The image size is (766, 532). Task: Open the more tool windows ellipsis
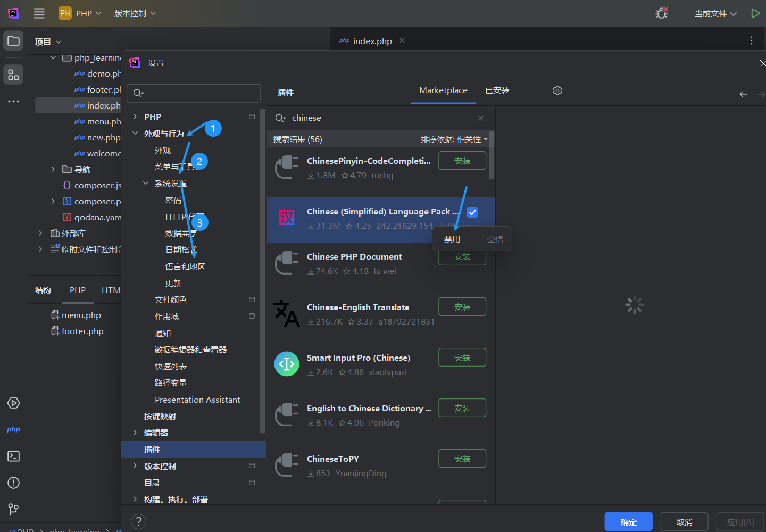(x=14, y=101)
